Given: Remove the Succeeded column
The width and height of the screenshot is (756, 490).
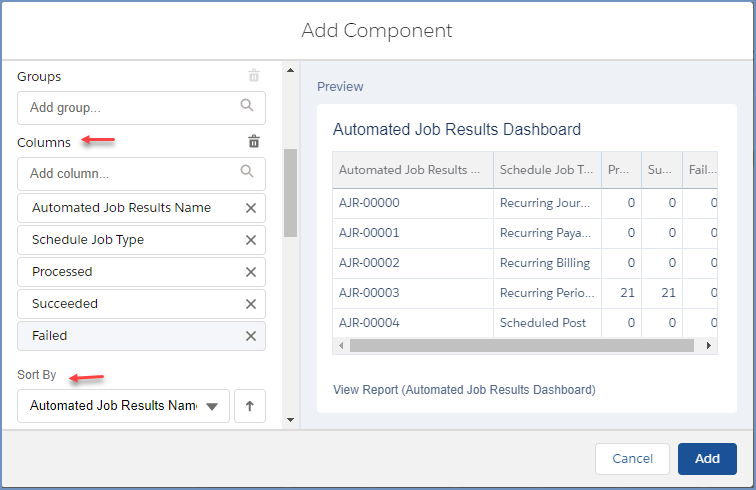Looking at the screenshot, I should [x=251, y=304].
